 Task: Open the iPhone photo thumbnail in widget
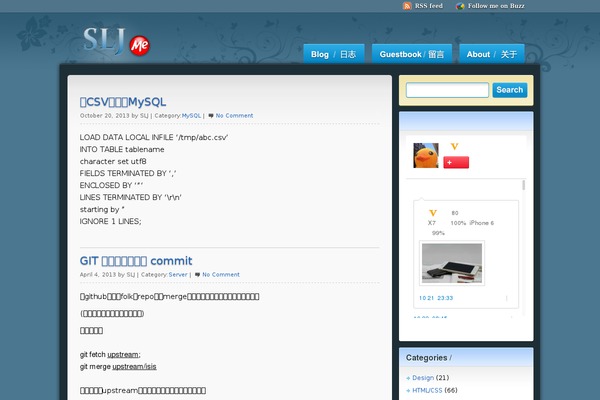[452, 263]
